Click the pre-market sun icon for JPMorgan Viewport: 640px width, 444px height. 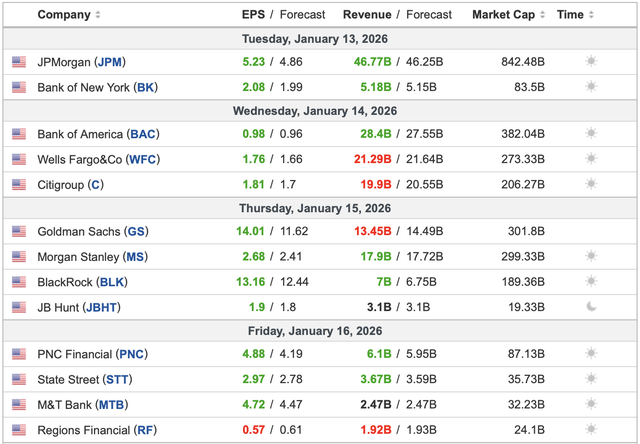pos(591,61)
